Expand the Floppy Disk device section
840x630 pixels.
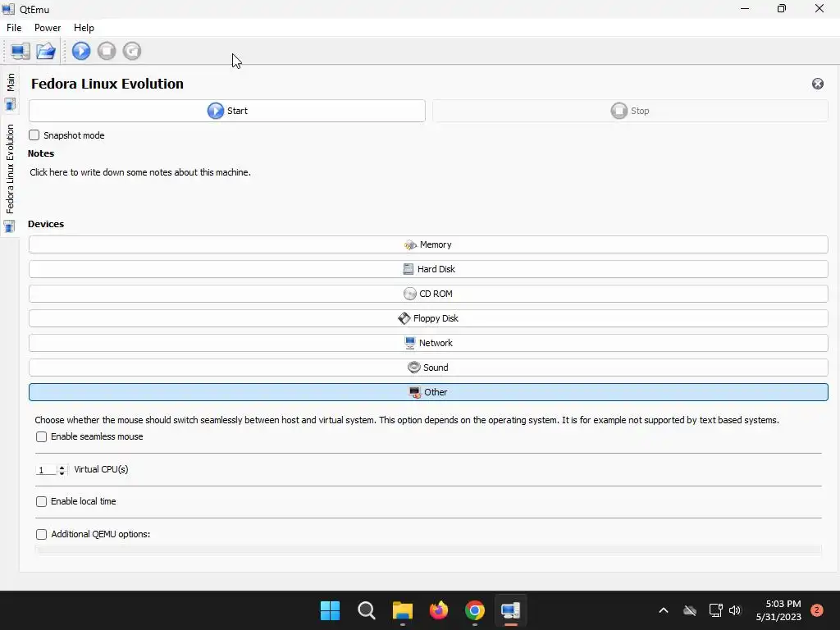[428, 319]
